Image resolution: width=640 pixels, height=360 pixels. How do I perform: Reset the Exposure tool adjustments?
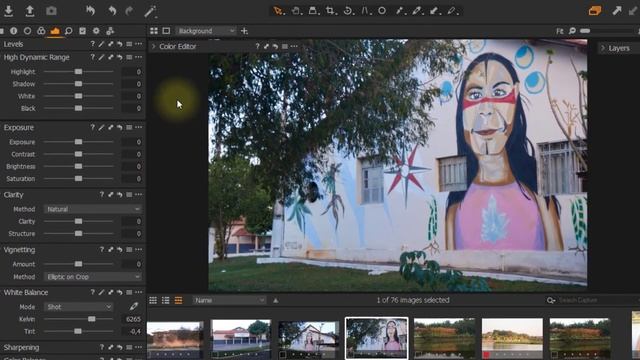point(120,127)
